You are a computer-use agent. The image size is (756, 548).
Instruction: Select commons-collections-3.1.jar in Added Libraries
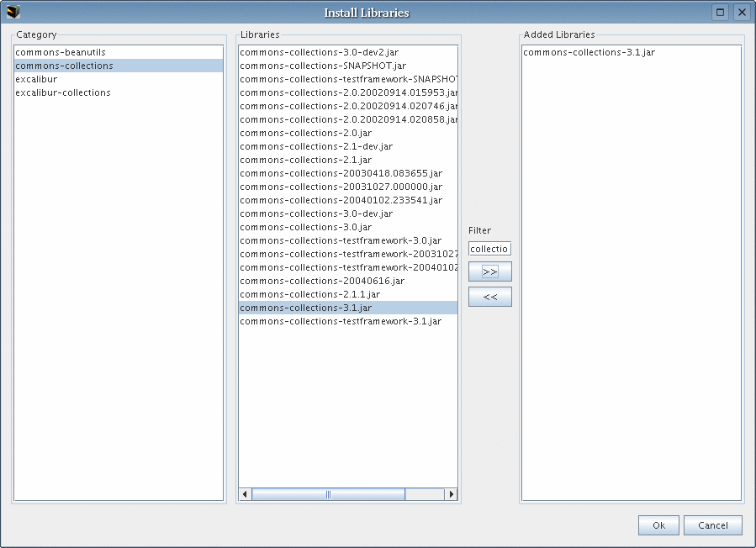pos(632,52)
